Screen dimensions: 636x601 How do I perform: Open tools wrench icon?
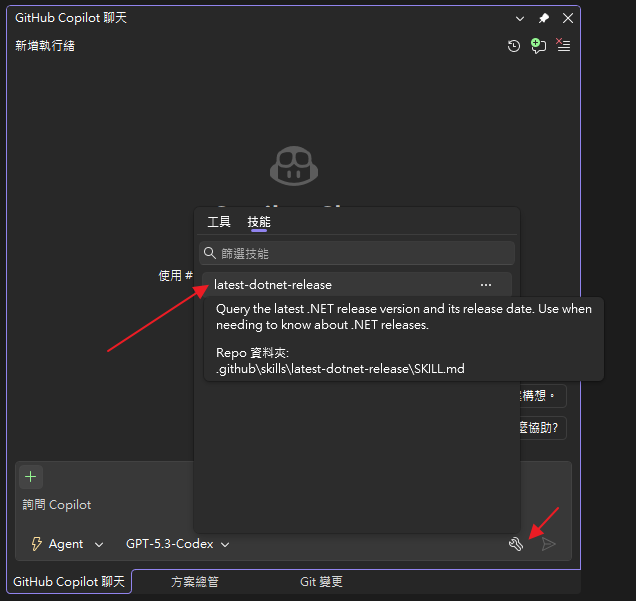point(516,544)
